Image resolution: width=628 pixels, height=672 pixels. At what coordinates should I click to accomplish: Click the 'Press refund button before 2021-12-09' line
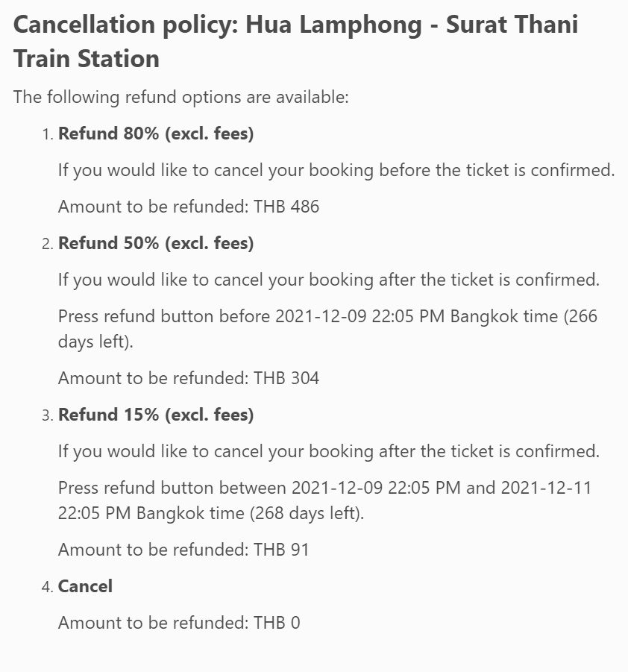(x=327, y=316)
